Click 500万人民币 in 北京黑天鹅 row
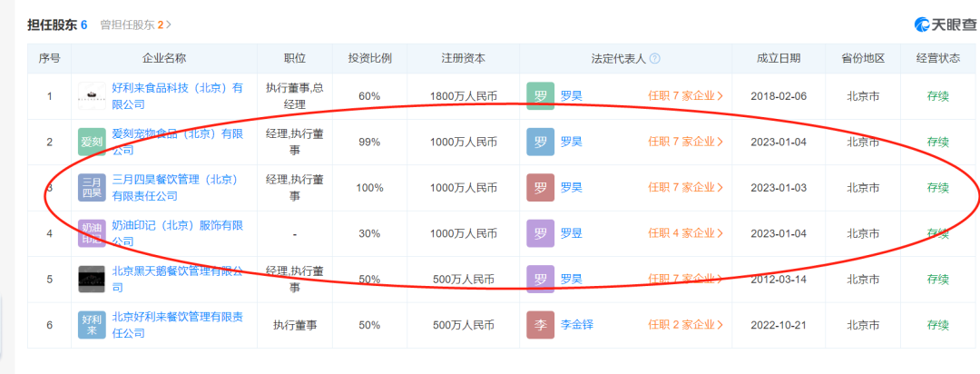 click(463, 279)
